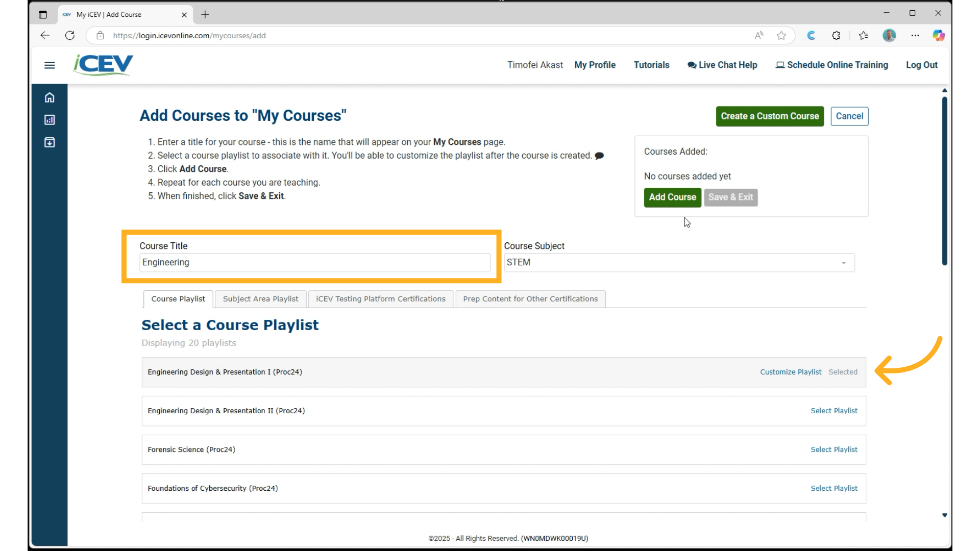Open the hamburger navigation menu

coord(50,65)
